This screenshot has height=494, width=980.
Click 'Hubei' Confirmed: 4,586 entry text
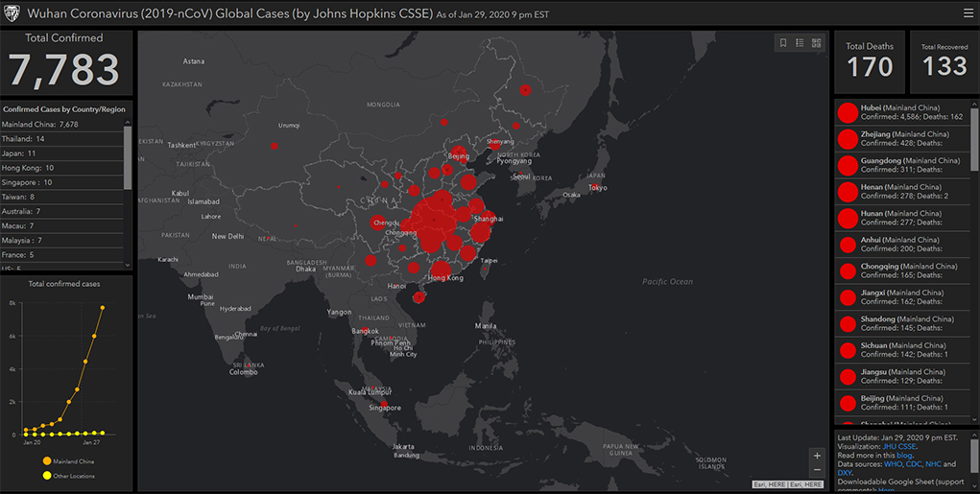(x=911, y=112)
